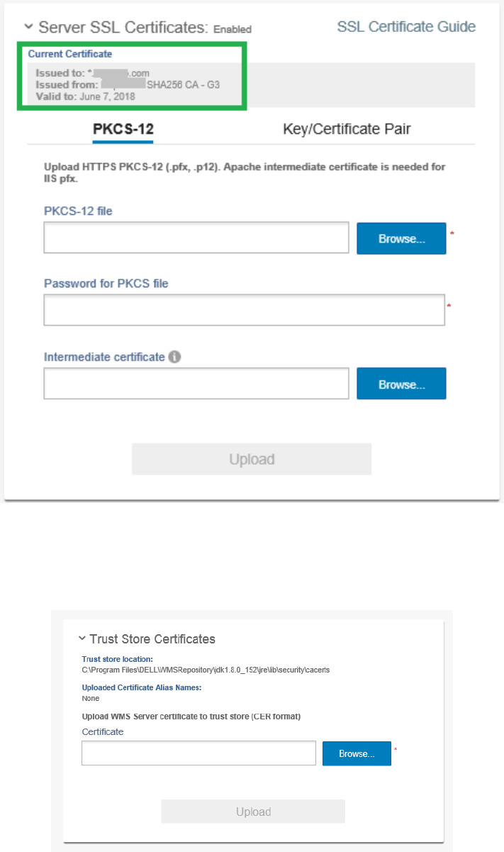Click the Current Certificate heading

pos(70,54)
